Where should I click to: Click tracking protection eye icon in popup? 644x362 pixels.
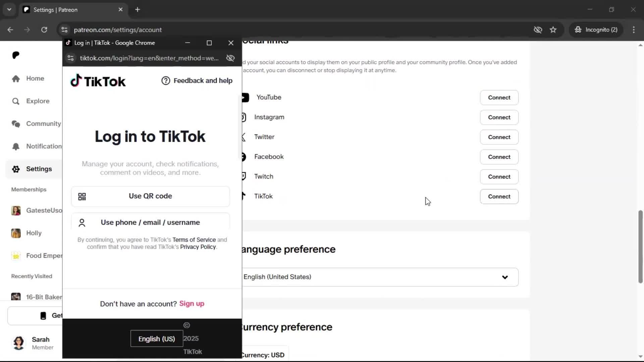230,58
